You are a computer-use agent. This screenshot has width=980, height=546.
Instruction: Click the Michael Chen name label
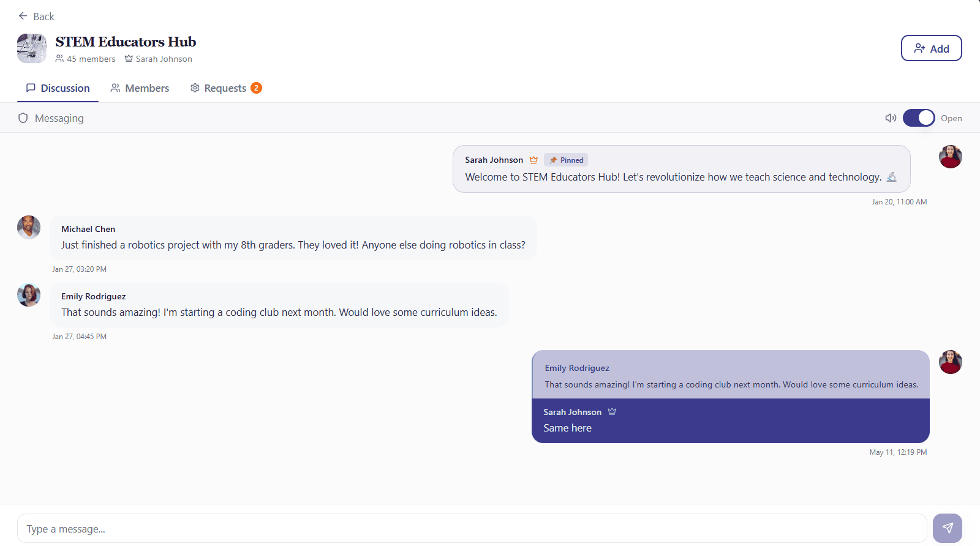tap(88, 229)
